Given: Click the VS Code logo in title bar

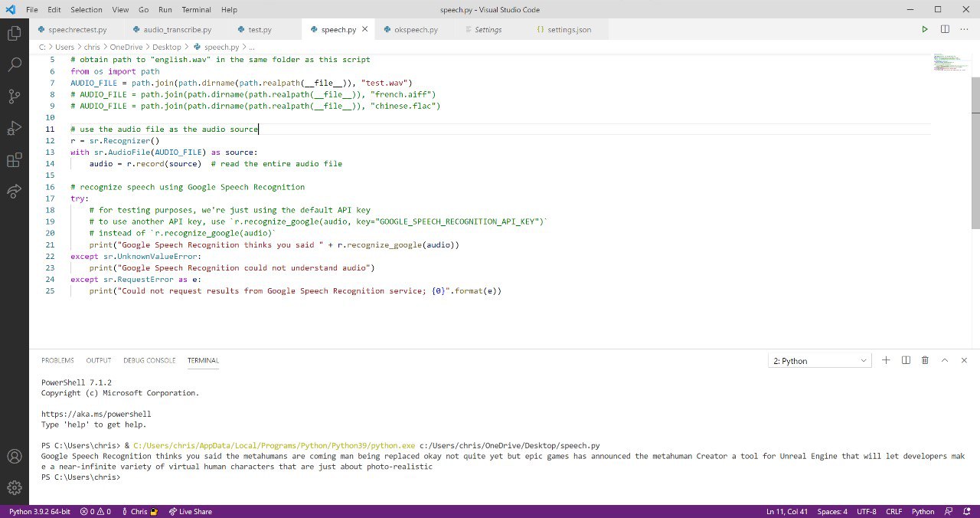Looking at the screenshot, I should tap(11, 9).
